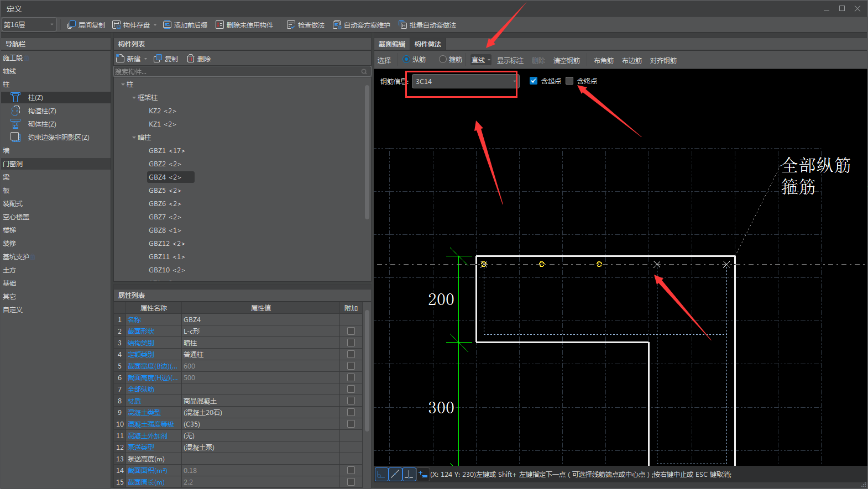Tick the 附加 checkbox for 截面形状 row
This screenshot has width=868, height=489.
(351, 331)
